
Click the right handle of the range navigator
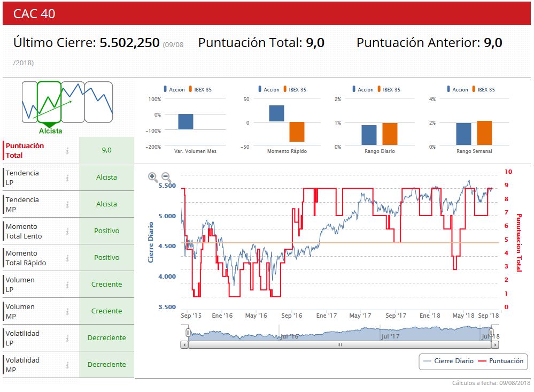click(x=491, y=332)
